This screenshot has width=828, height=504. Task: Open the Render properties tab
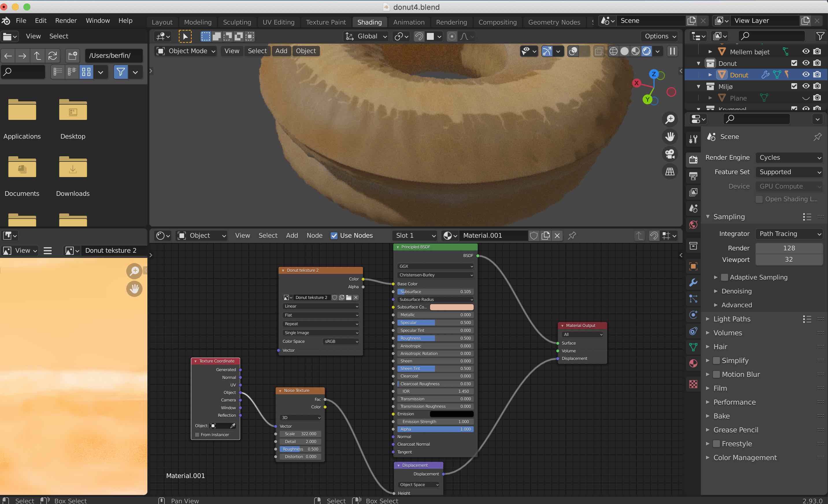(x=693, y=159)
